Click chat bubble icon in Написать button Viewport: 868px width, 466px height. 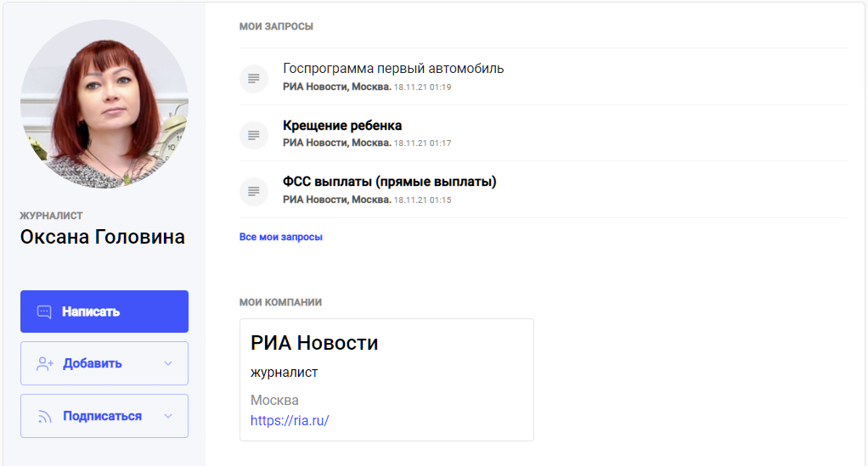click(45, 312)
